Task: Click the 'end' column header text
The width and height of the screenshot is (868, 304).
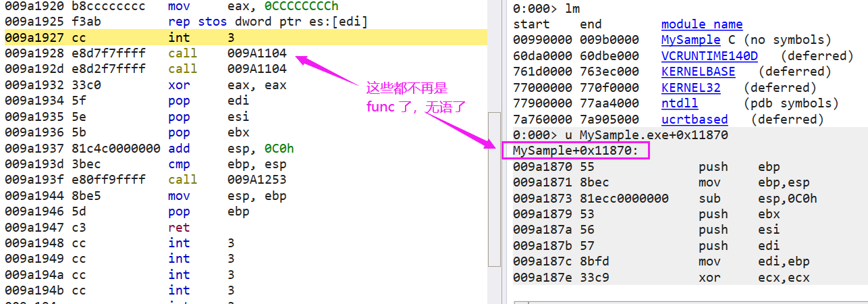Action: [x=591, y=24]
